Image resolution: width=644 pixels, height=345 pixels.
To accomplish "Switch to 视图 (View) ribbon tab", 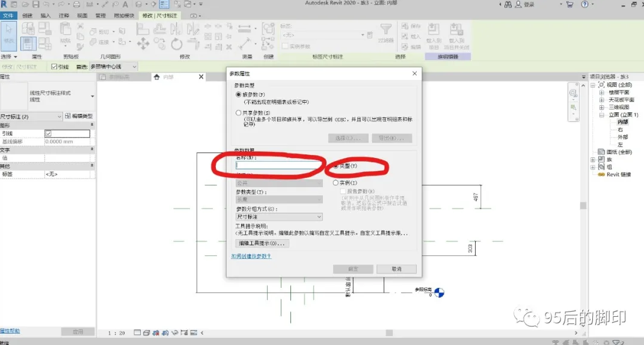I will pos(82,16).
